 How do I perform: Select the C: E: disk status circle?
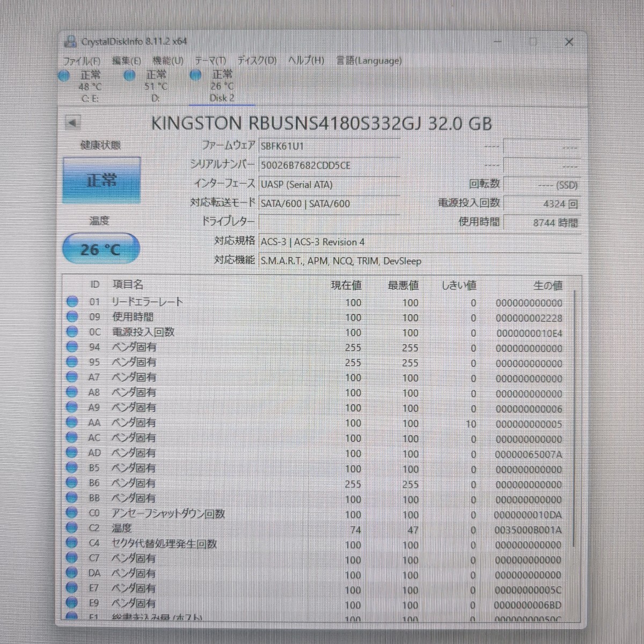[64, 76]
